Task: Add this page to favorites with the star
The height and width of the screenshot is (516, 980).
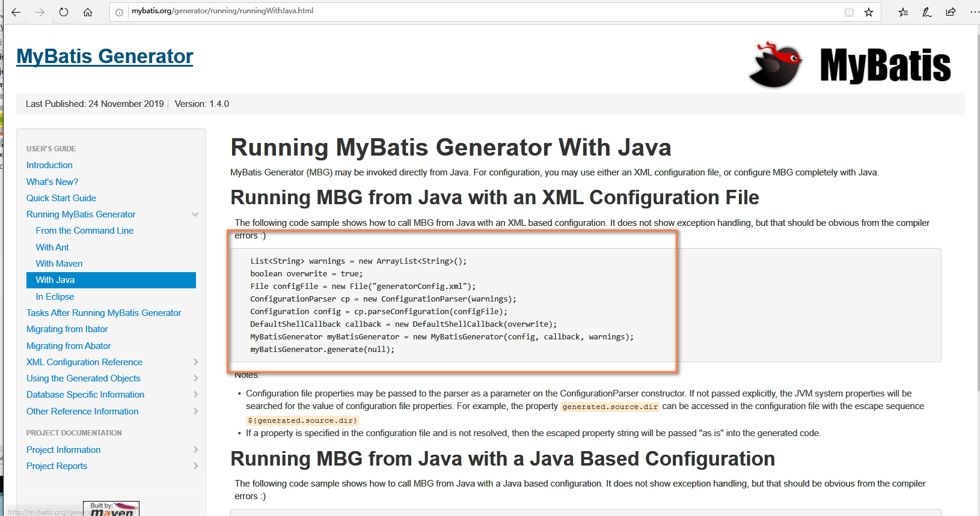Action: click(x=869, y=12)
